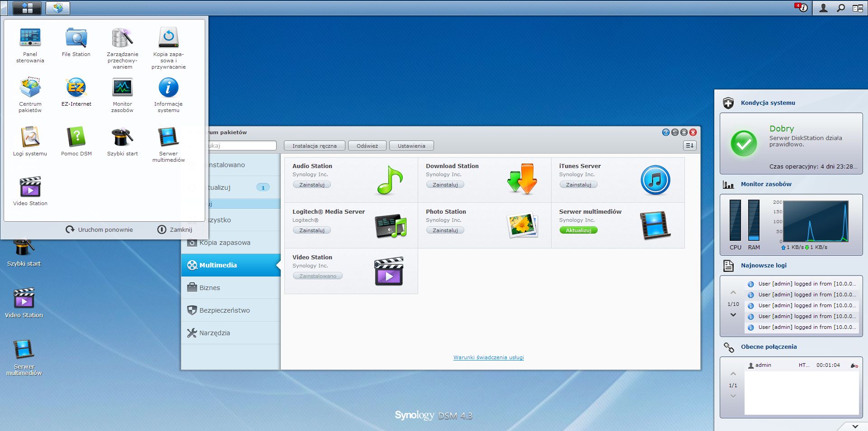This screenshot has height=431, width=868.
Task: Launch File Station icon
Action: (x=76, y=42)
